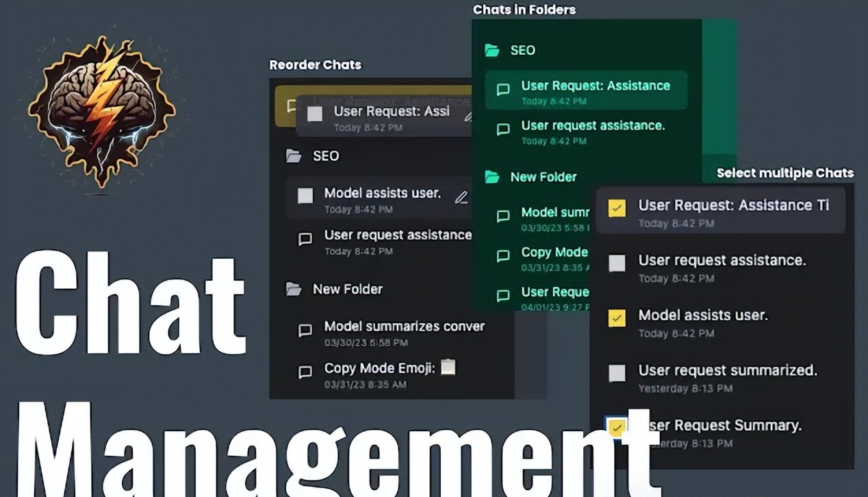Collapse the SEO folder in the green folders panel
Viewport: 868px width, 497px height.
coord(522,51)
